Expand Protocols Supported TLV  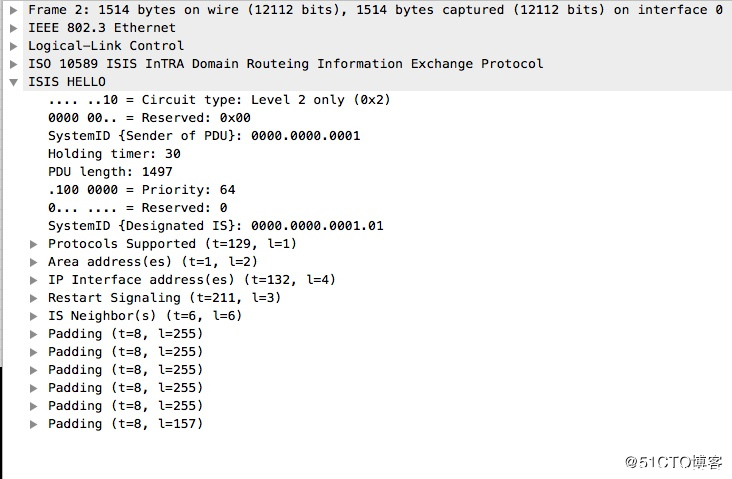[34, 244]
